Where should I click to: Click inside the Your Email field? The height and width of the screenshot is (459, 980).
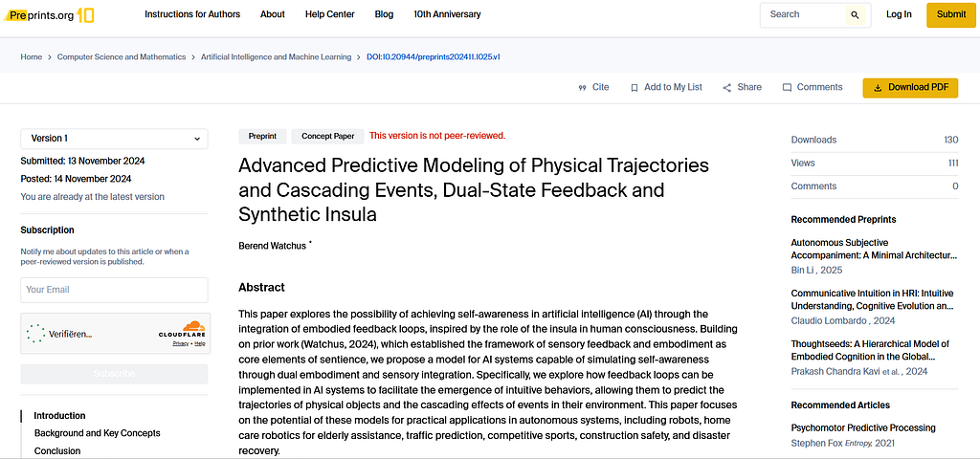pos(115,290)
